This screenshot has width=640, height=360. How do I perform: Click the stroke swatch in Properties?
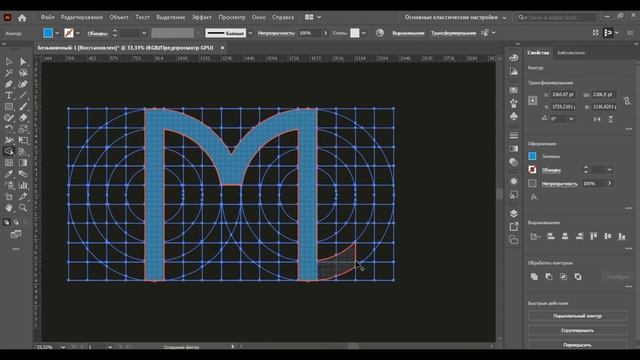(x=532, y=169)
